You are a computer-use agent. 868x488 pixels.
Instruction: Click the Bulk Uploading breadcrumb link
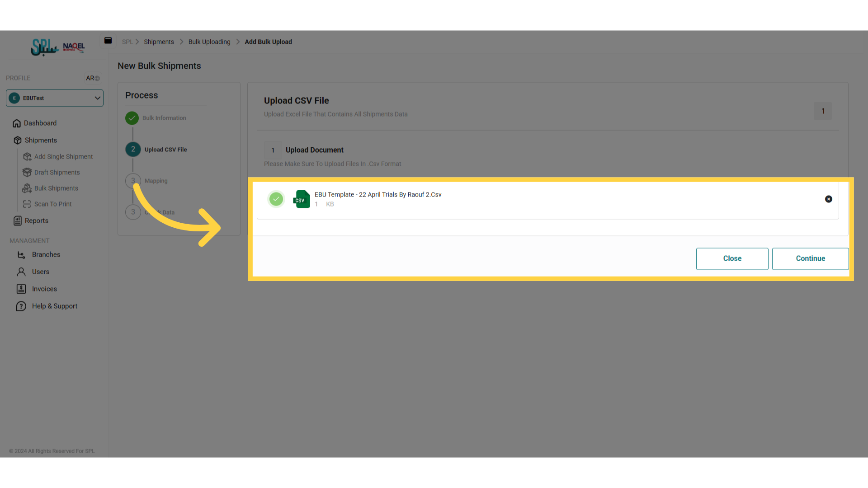coord(209,42)
